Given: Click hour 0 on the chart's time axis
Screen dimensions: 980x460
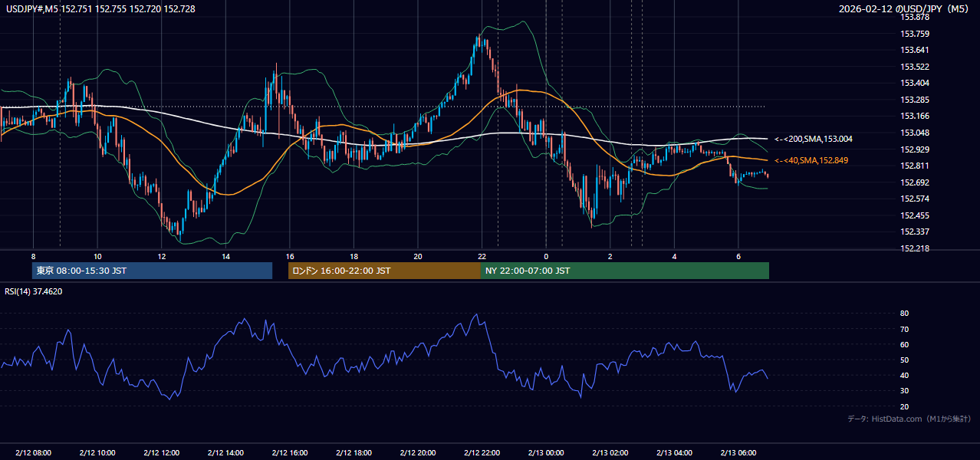Looking at the screenshot, I should pyautogui.click(x=546, y=256).
